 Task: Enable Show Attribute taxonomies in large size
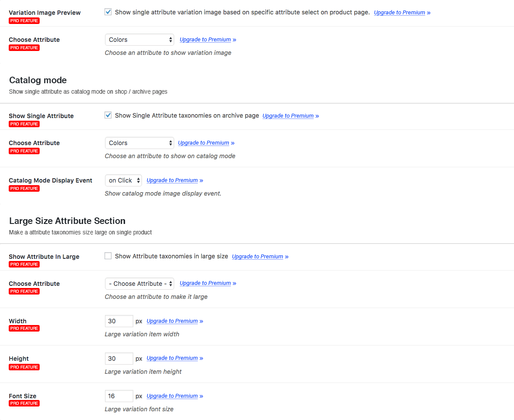click(x=108, y=256)
